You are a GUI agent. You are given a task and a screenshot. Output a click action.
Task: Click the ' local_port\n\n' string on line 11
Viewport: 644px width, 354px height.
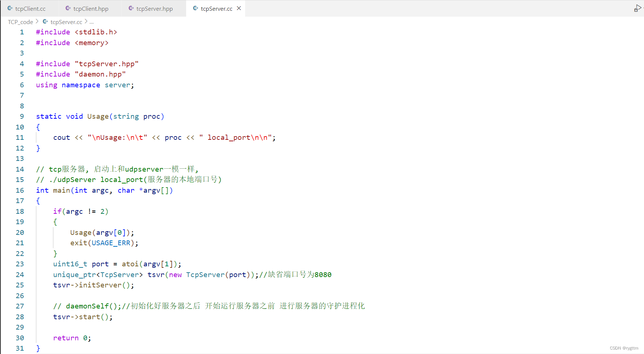click(x=236, y=138)
